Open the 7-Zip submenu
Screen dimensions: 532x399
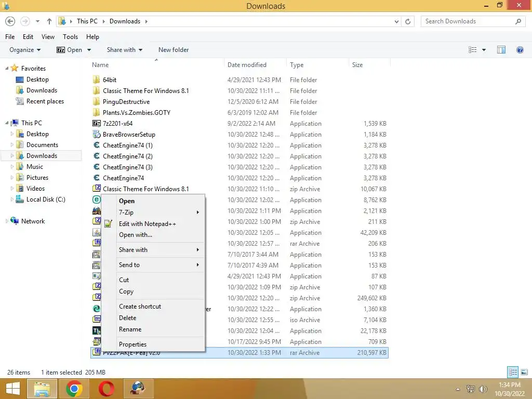[153, 212]
